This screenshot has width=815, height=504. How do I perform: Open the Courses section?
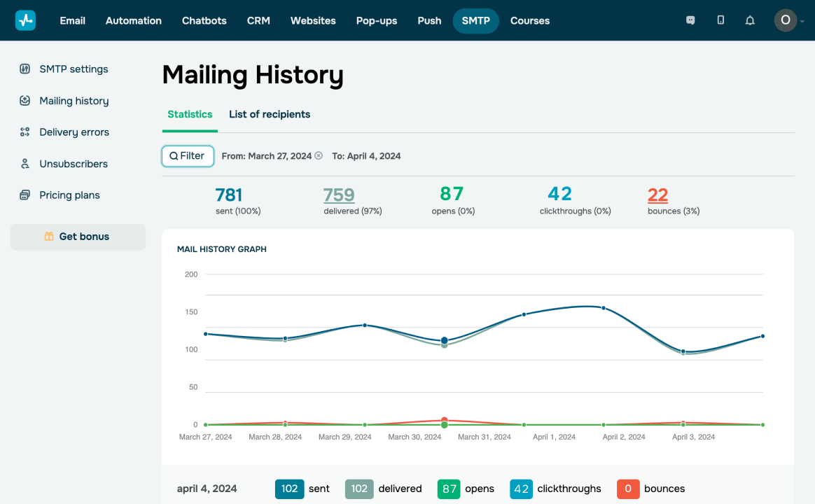529,21
